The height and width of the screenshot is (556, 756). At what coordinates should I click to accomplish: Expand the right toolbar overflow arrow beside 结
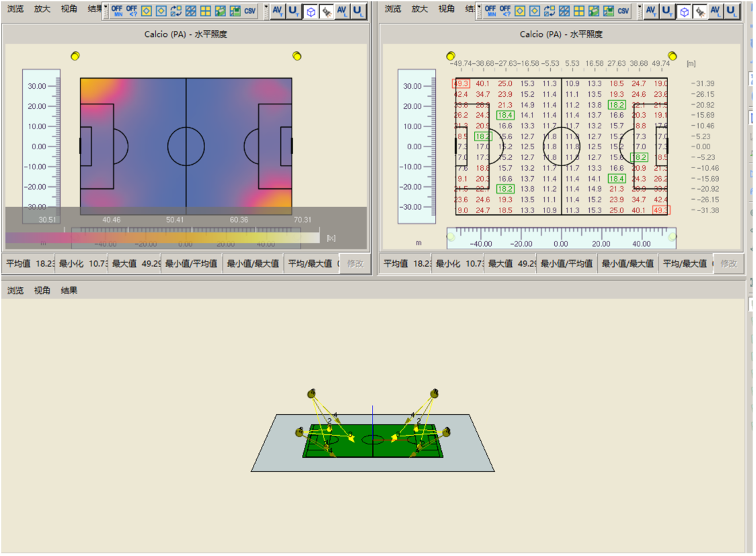pos(479,7)
